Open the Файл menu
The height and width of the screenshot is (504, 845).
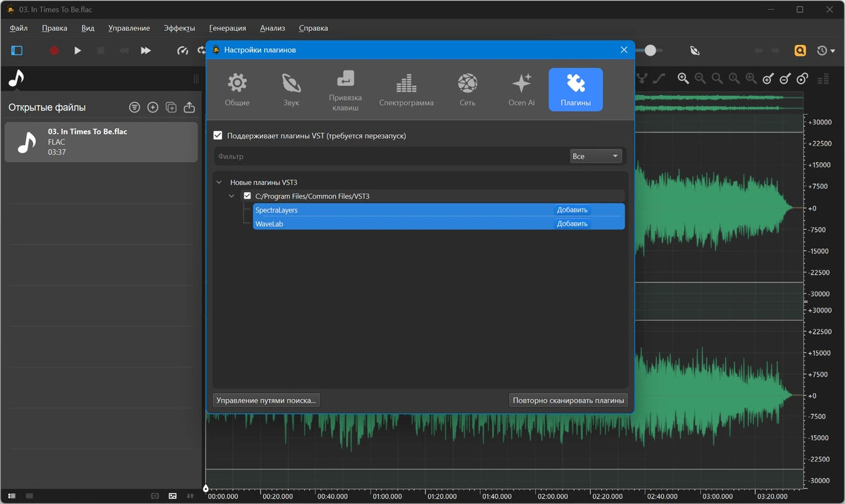click(x=19, y=28)
